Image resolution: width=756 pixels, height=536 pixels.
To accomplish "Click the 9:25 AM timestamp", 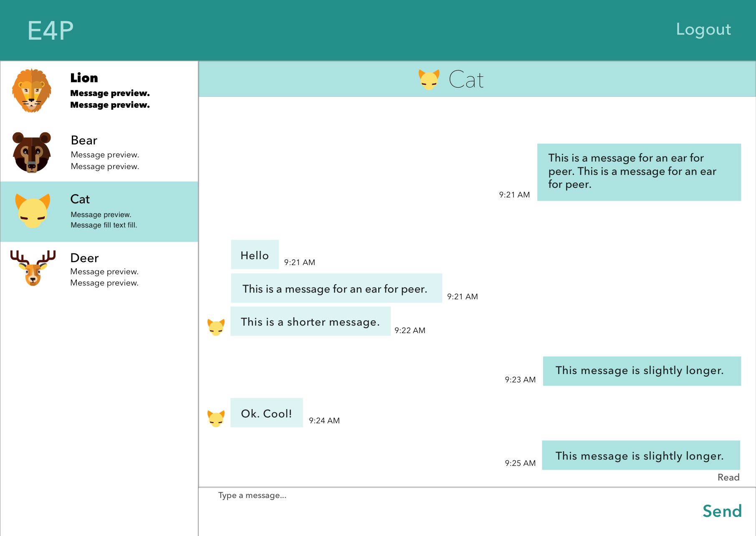I will [520, 463].
